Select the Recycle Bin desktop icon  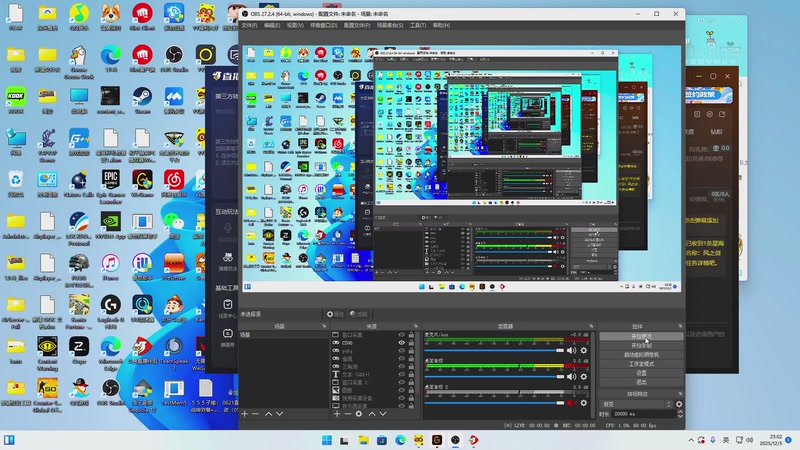(x=16, y=184)
